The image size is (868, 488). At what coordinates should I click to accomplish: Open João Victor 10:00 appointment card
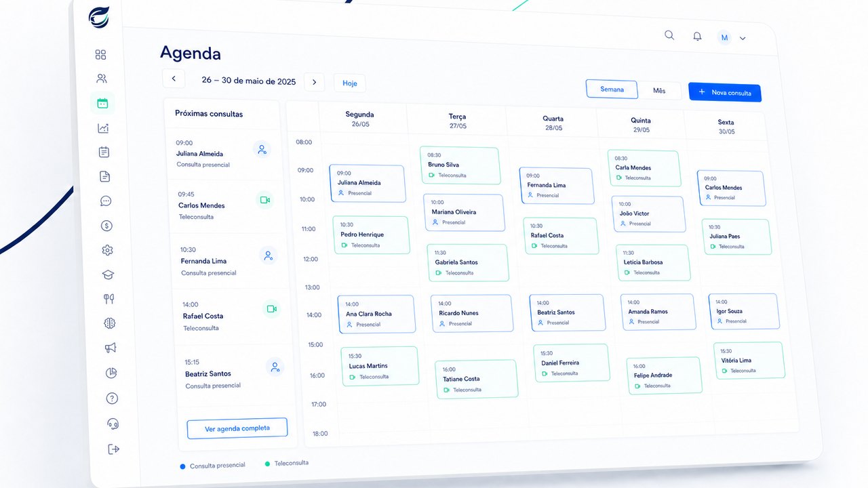[648, 214]
